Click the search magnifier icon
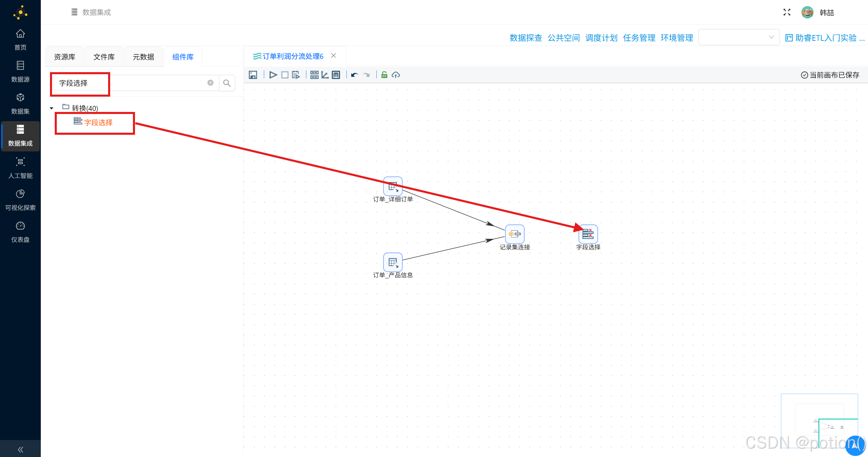 click(x=227, y=83)
